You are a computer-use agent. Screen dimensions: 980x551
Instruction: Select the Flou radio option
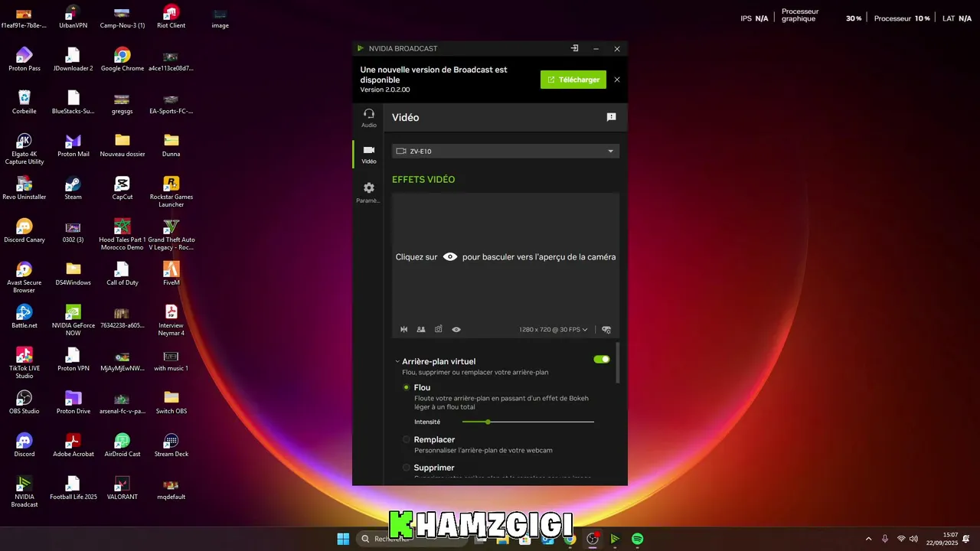pyautogui.click(x=407, y=387)
